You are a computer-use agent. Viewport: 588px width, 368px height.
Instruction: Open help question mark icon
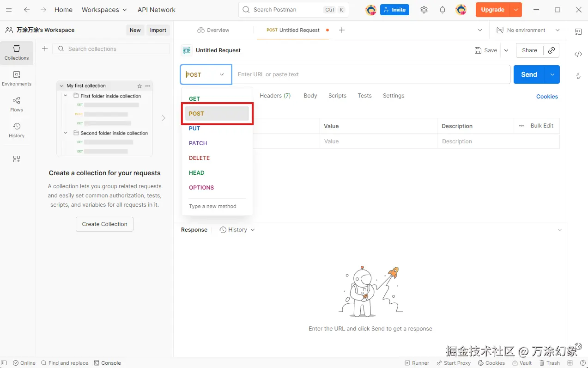pos(582,363)
